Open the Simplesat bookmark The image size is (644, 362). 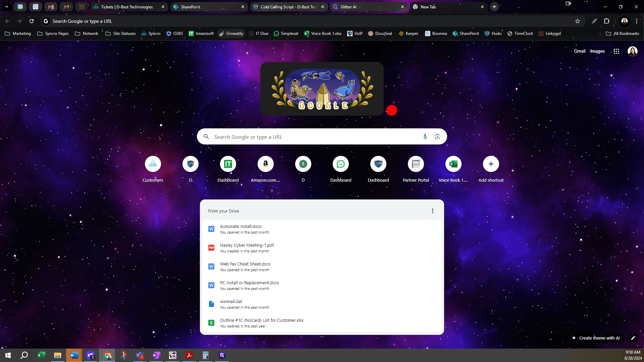(286, 34)
